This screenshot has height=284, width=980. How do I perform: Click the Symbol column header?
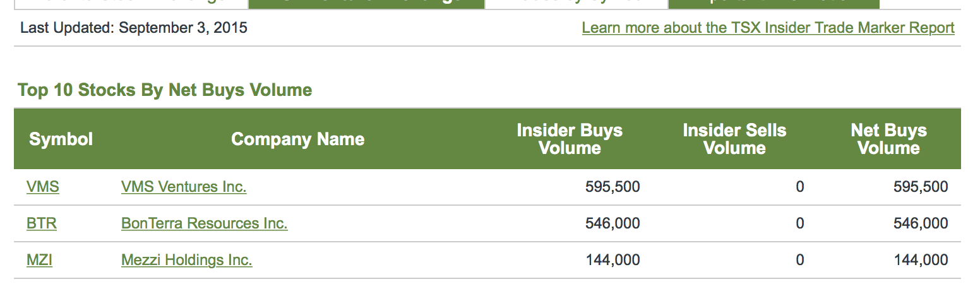(61, 139)
